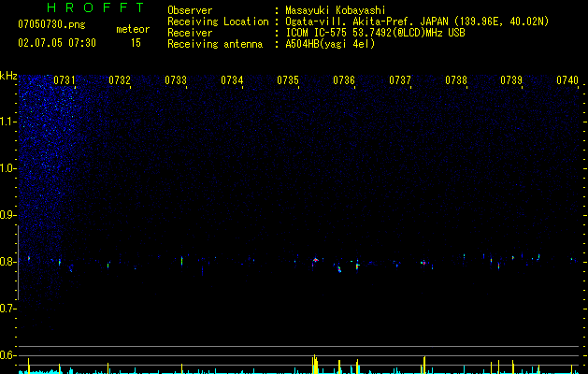This screenshot has width=588, height=374.
Task: Click the meteor echo at 0733
Action: pyautogui.click(x=182, y=260)
